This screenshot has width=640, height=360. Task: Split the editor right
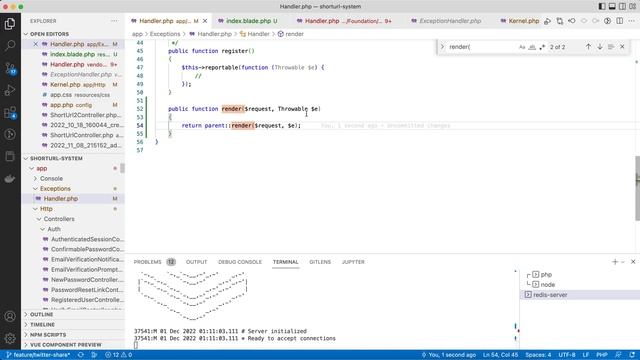620,21
